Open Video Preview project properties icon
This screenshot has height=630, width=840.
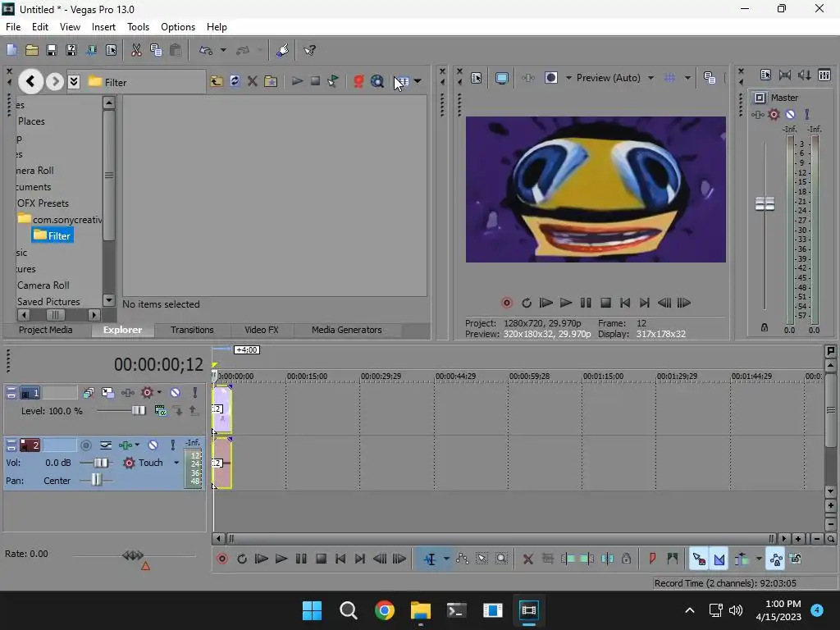click(x=477, y=78)
